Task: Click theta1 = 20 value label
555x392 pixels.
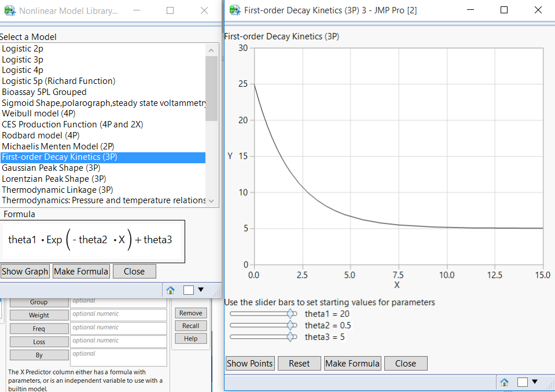Action: [x=327, y=314]
